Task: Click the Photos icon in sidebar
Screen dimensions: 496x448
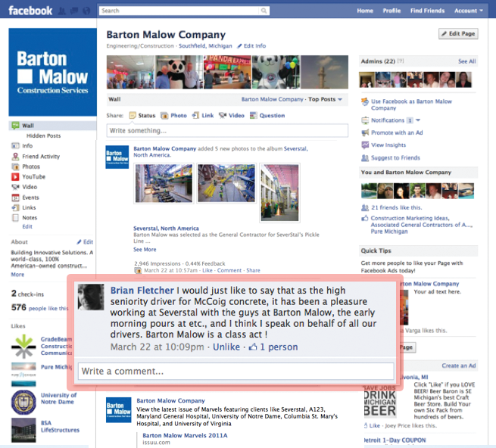Action: 15,166
